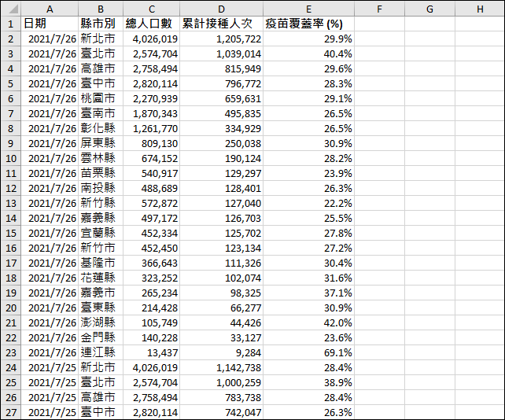Click coverage rate 22.2%
This screenshot has width=505, height=420.
click(308, 203)
